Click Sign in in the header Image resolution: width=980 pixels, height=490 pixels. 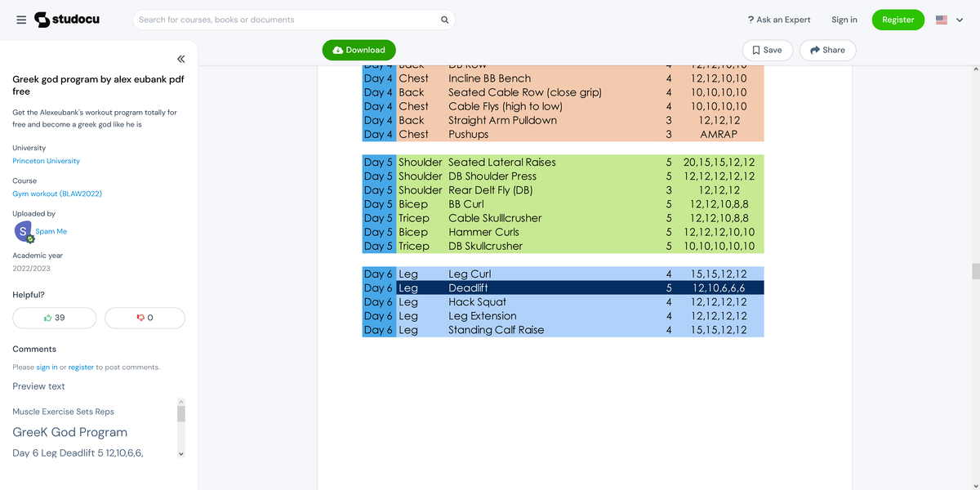(x=844, y=20)
